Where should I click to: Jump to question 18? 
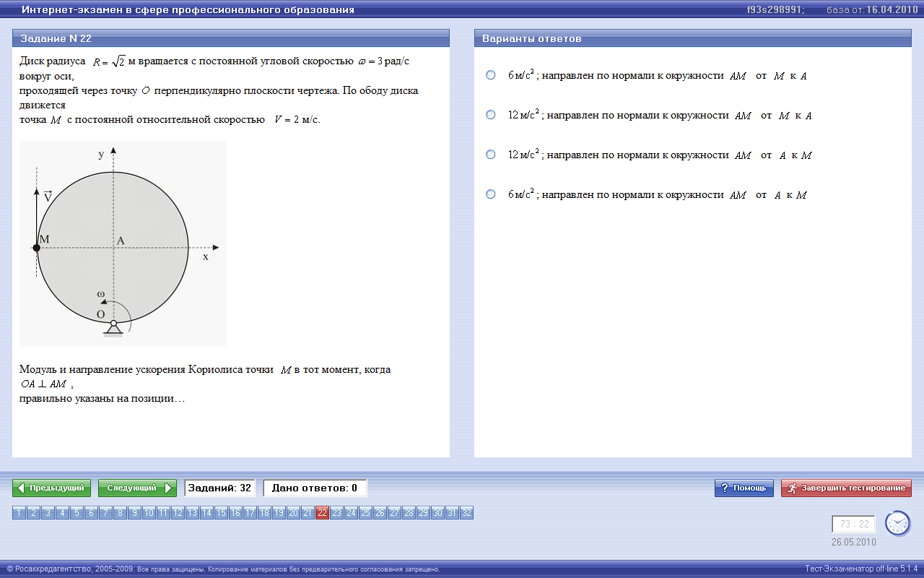(x=265, y=513)
